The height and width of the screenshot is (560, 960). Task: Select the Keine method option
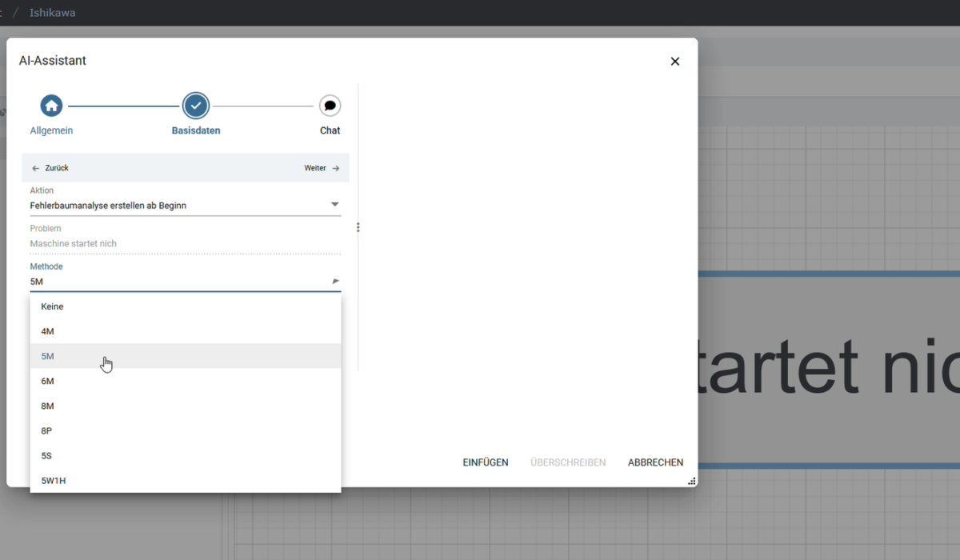[186, 306]
